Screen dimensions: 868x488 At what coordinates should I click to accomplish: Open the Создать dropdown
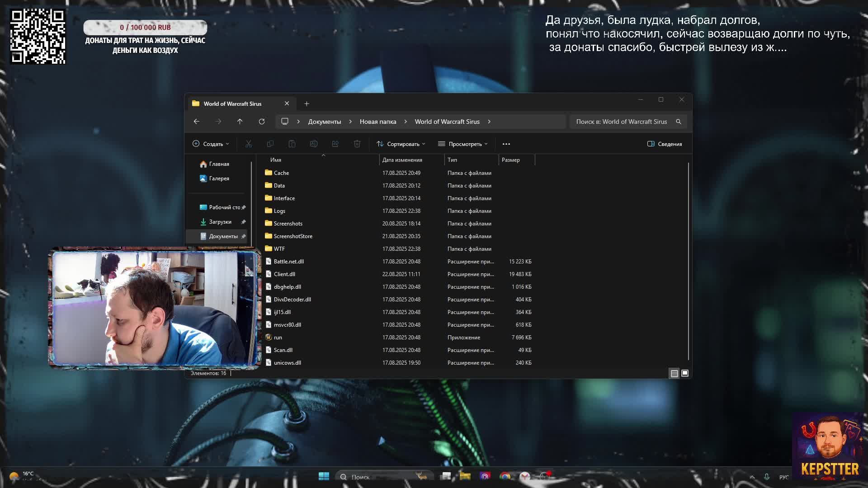coord(211,144)
